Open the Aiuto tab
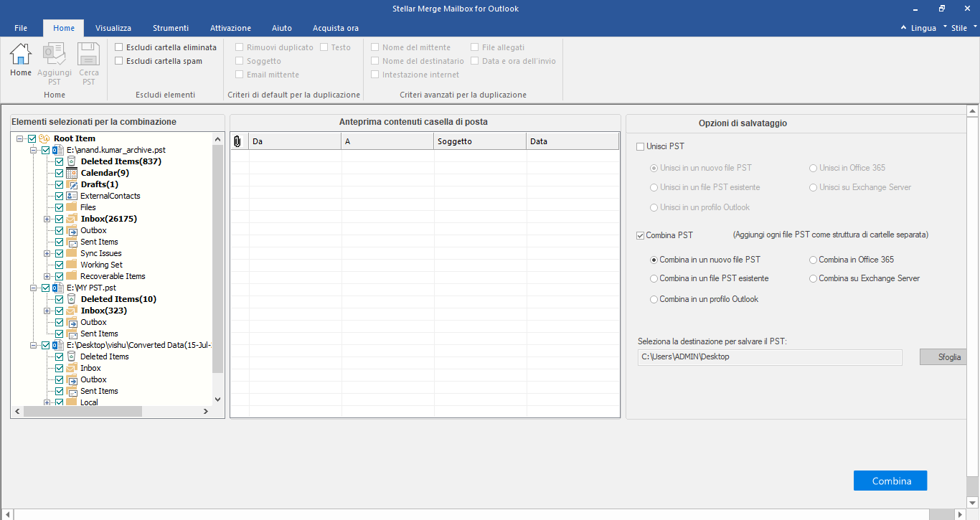Image resolution: width=980 pixels, height=520 pixels. (x=282, y=28)
